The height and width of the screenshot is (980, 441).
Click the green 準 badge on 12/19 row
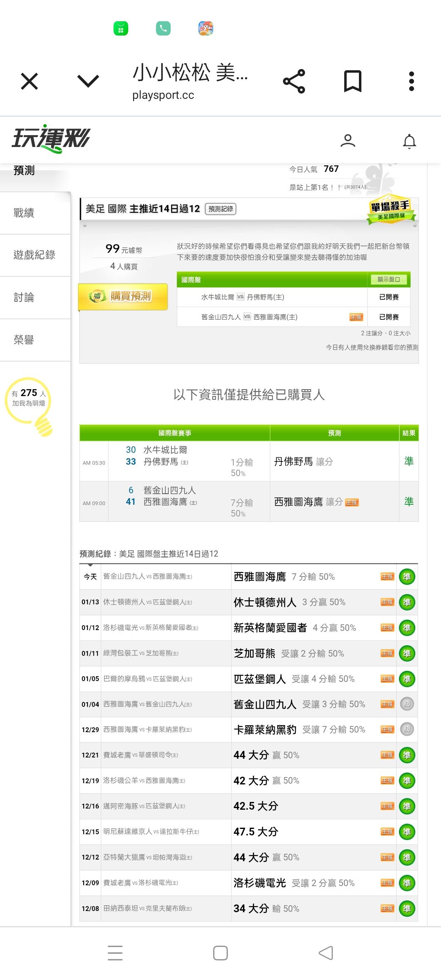[x=407, y=781]
